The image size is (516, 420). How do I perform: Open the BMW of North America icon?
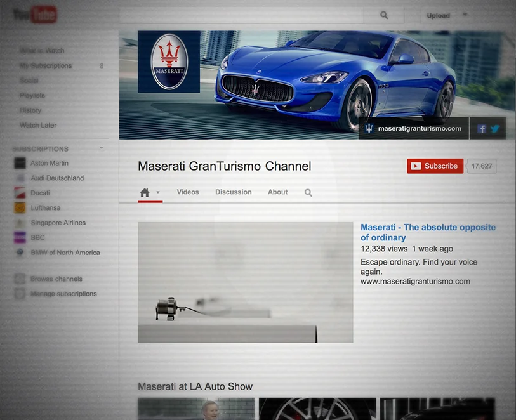(x=20, y=253)
